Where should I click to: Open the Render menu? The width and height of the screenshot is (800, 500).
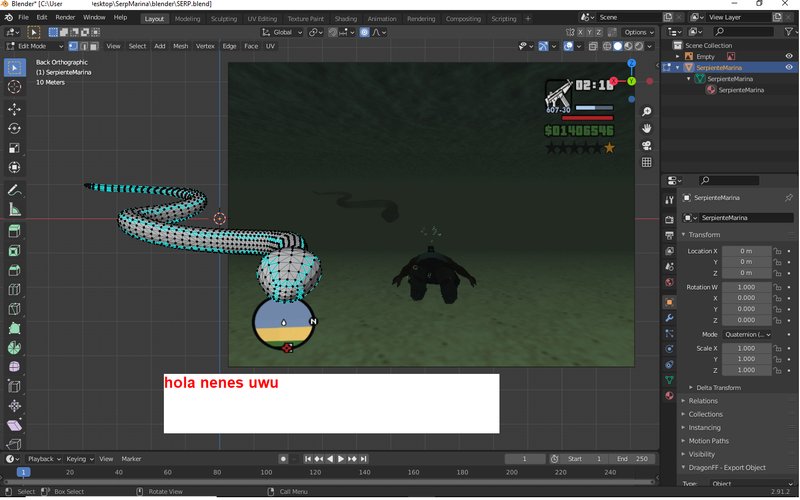point(65,17)
